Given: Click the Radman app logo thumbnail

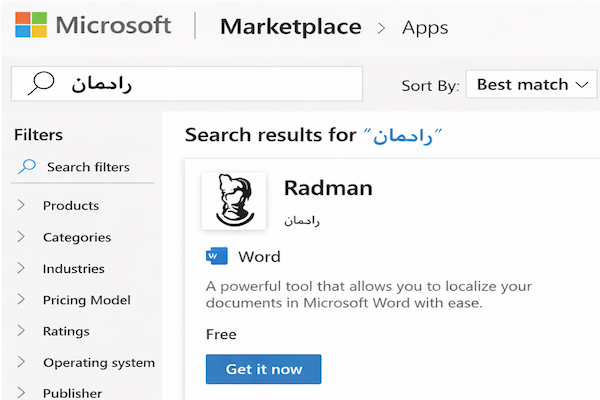Looking at the screenshot, I should coord(234,201).
